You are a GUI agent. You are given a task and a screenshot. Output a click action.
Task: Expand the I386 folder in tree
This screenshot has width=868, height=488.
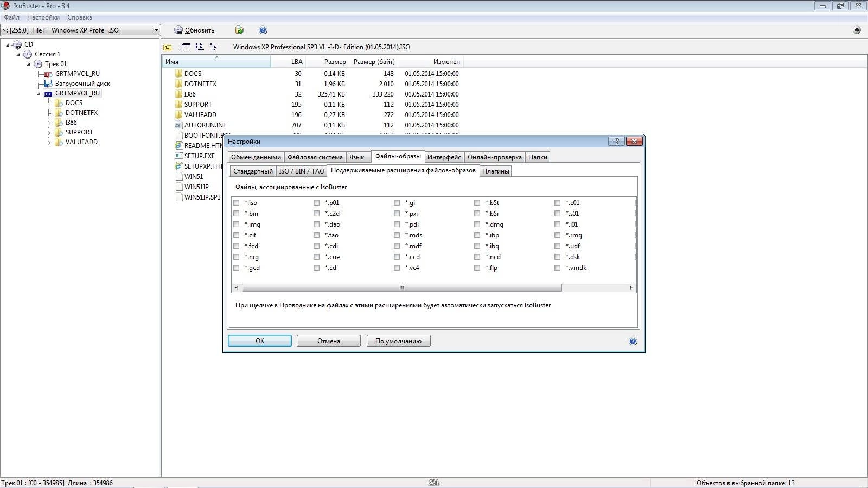(49, 123)
